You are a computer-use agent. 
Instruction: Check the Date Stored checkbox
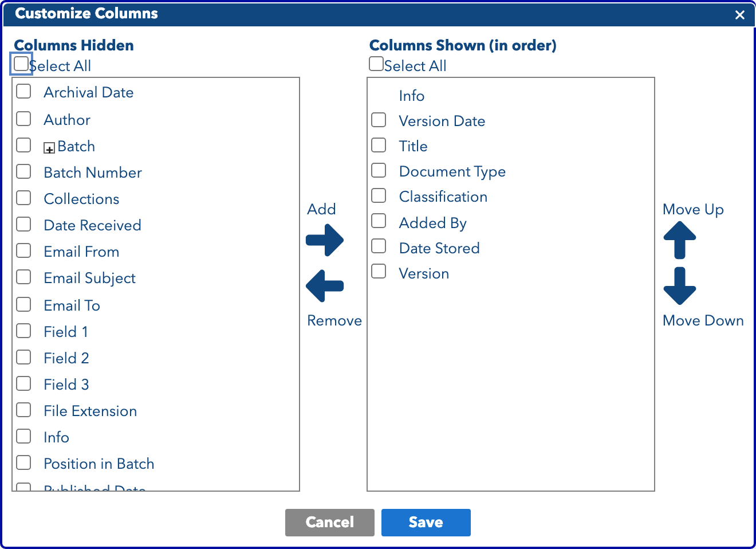pos(379,246)
